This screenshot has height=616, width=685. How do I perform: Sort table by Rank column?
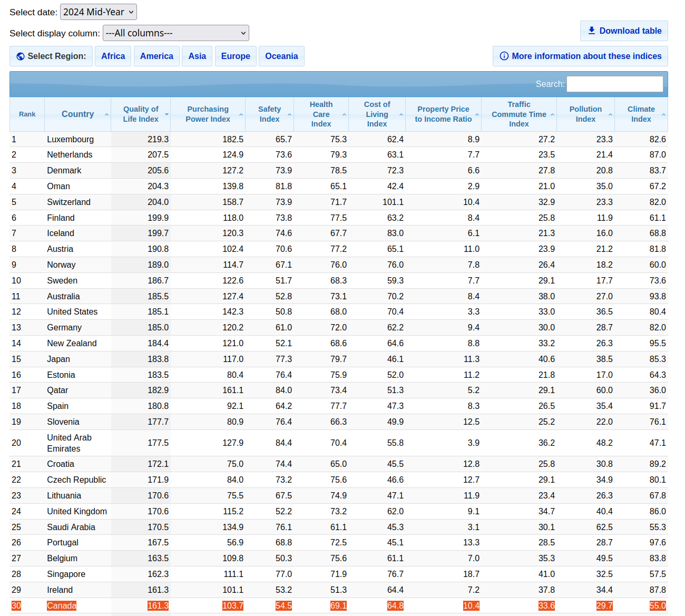[x=27, y=114]
